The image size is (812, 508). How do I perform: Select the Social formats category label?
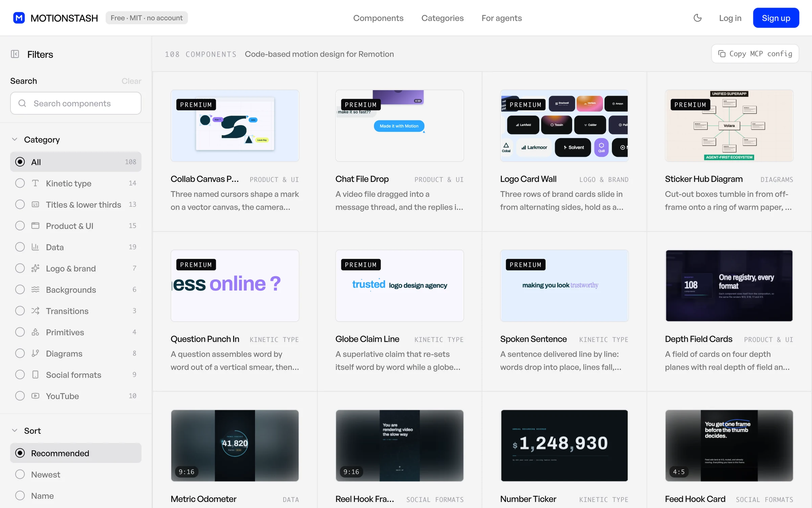tap(74, 375)
